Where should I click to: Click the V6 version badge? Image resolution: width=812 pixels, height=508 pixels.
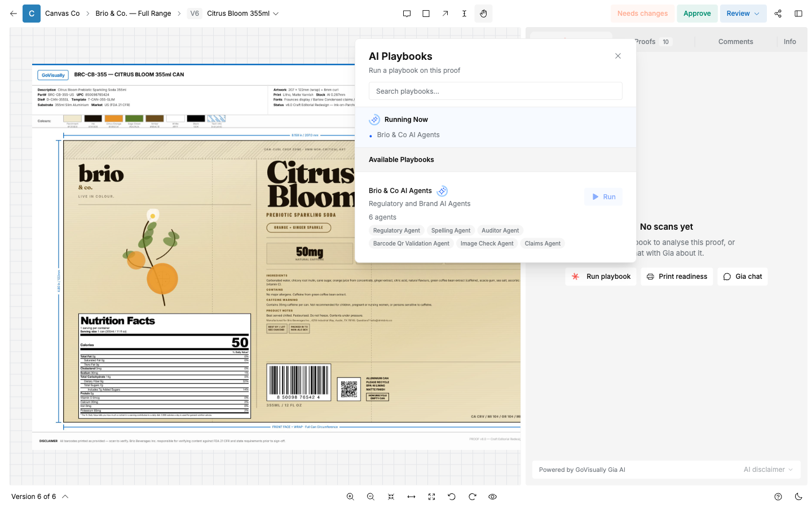tap(195, 14)
